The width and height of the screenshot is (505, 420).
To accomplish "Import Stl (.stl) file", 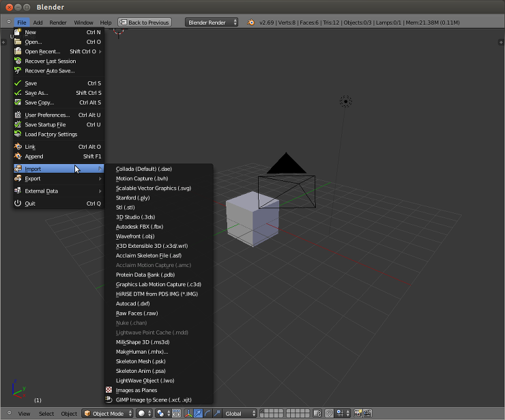I will pyautogui.click(x=159, y=207).
